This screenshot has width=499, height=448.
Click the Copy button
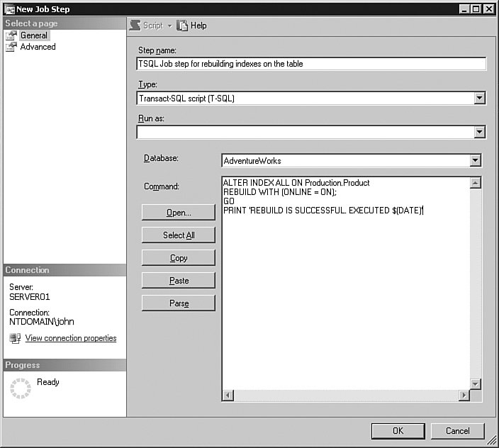click(179, 258)
